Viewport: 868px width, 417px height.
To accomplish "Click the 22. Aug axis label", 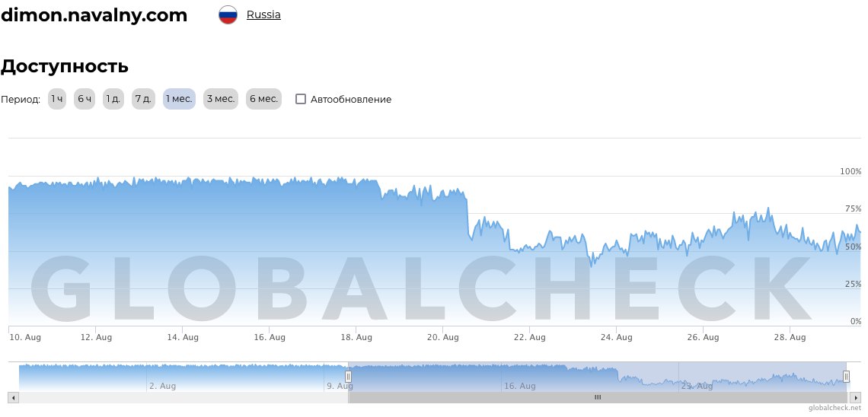I will pyautogui.click(x=530, y=337).
